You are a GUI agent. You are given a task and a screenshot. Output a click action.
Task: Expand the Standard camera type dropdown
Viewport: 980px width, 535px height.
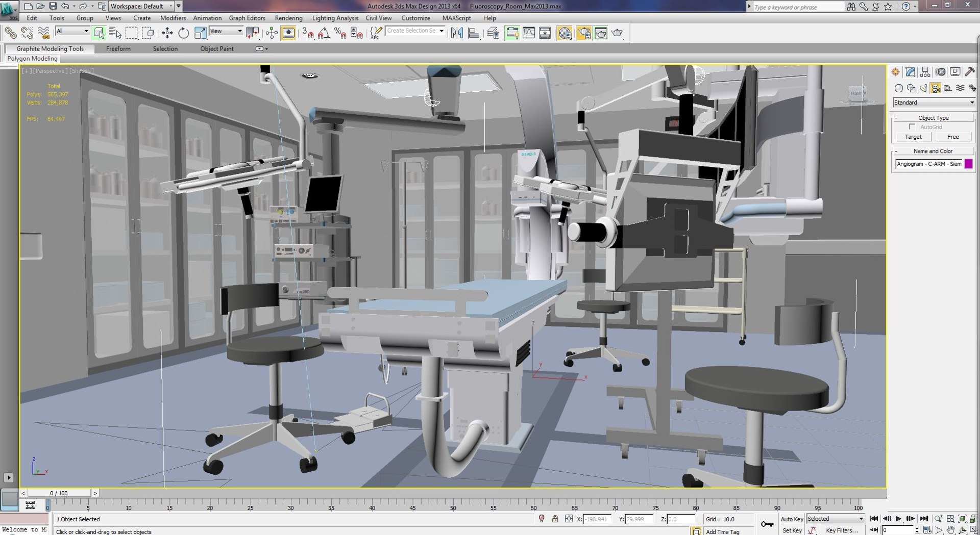point(934,103)
